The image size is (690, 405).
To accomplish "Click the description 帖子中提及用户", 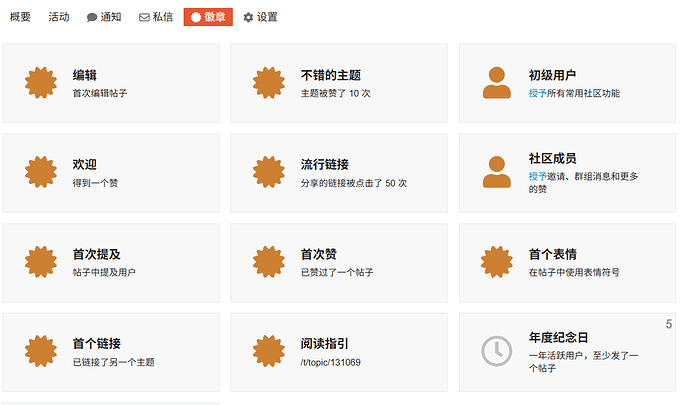I will (104, 272).
